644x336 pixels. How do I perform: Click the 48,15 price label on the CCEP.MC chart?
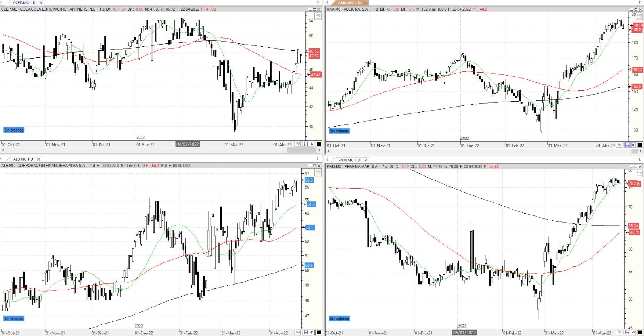coord(314,51)
